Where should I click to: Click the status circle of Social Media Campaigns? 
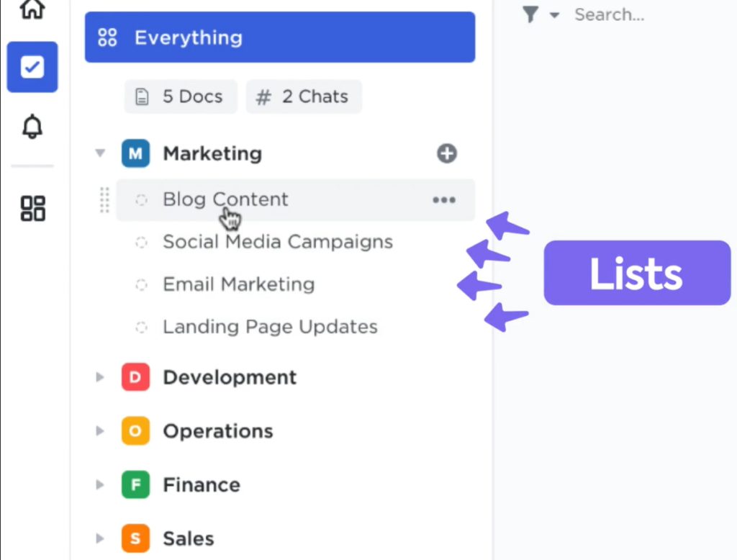click(141, 242)
